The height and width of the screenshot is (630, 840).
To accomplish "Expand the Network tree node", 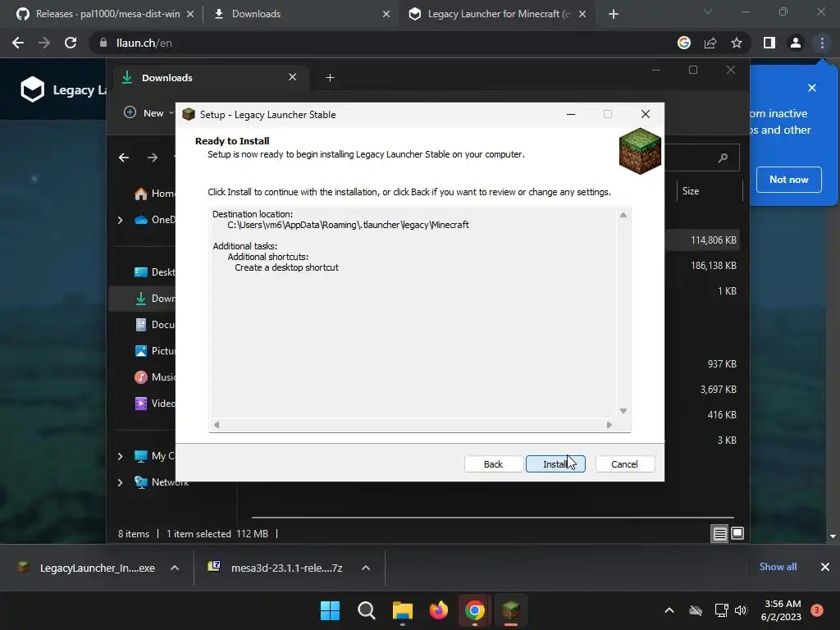I will click(x=120, y=482).
